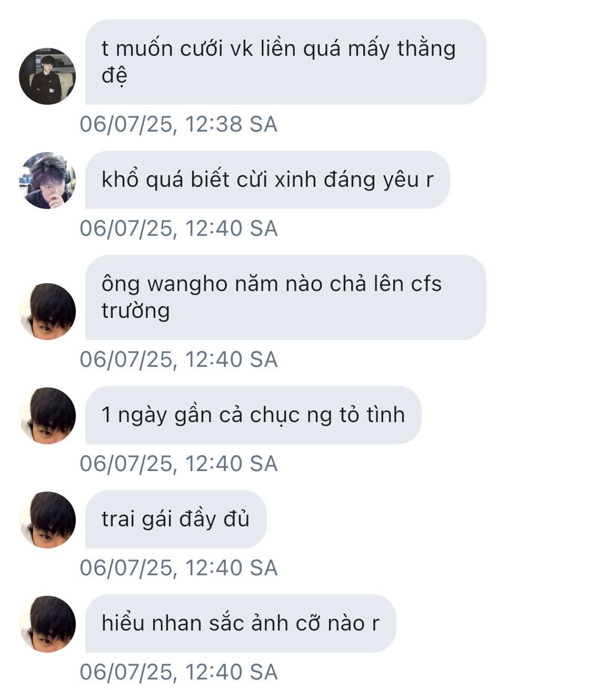Select message "khổ quá biết cười xinh đáng yêu r"

coord(267,180)
